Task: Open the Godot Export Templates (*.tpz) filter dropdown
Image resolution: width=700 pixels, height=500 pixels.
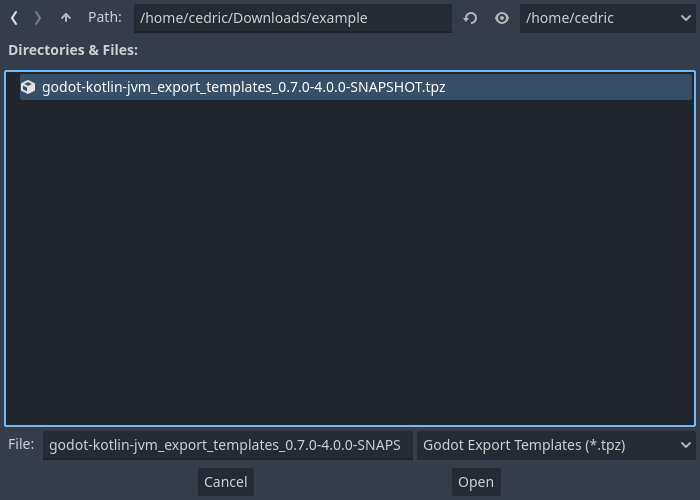Action: tap(556, 445)
